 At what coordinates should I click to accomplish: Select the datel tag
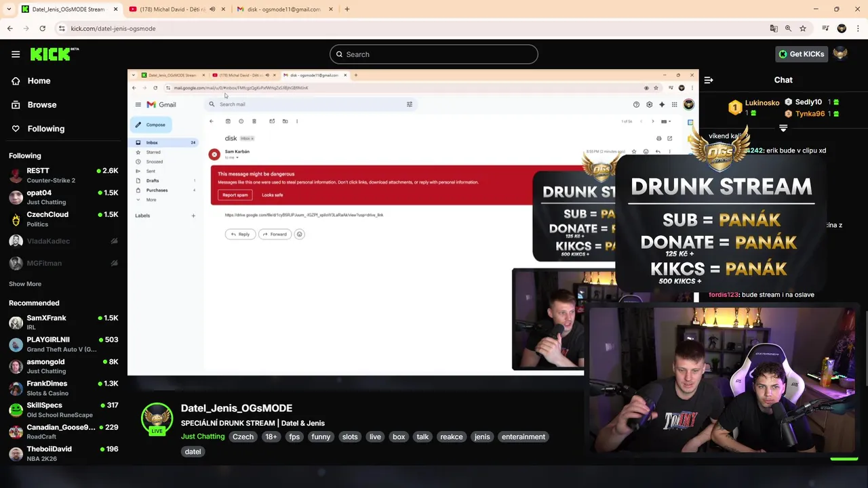tap(193, 451)
